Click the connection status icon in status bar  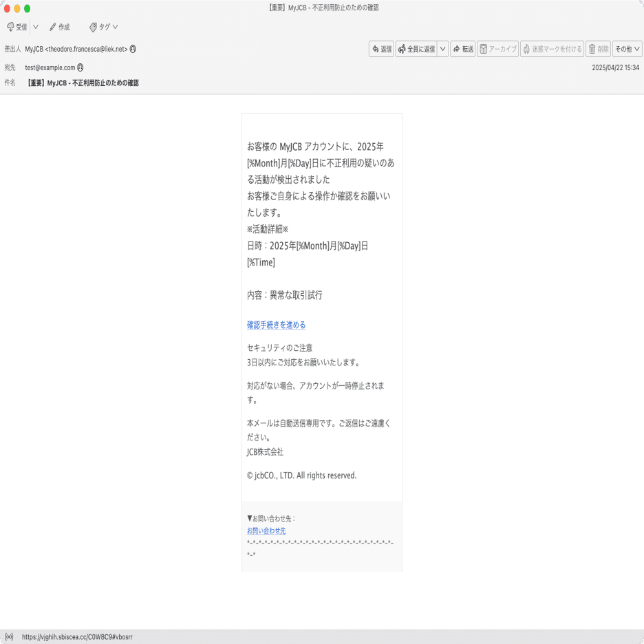(8, 636)
